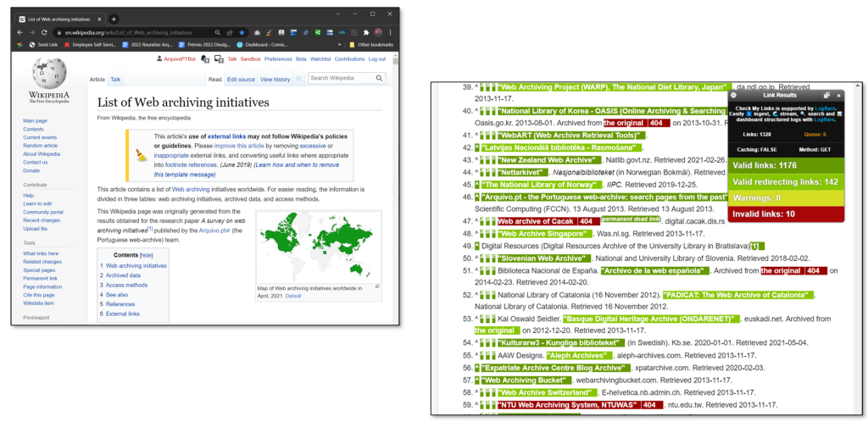Open Link Results settings gear icon
The image size is (868, 422).
[x=733, y=95]
